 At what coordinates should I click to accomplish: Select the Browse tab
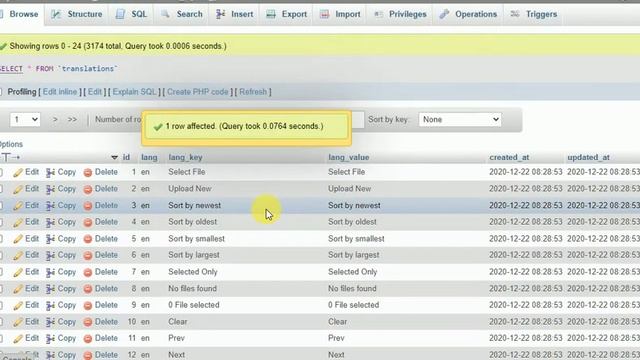tap(19, 14)
